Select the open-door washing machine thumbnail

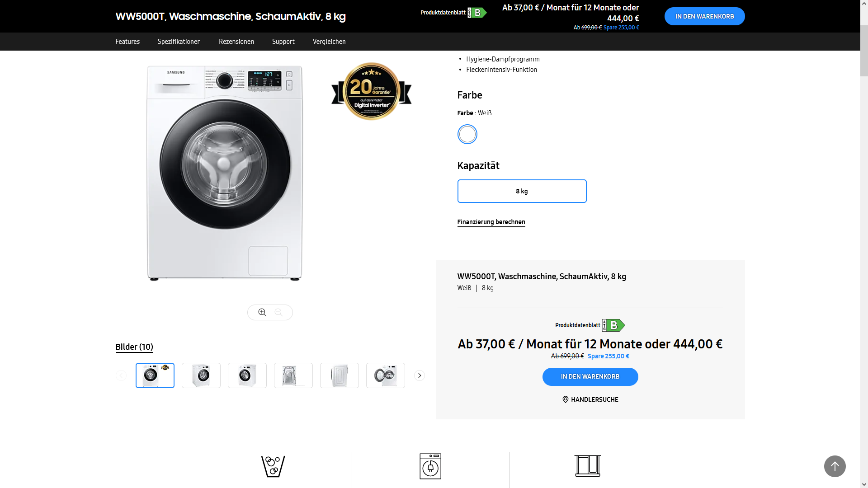386,375
